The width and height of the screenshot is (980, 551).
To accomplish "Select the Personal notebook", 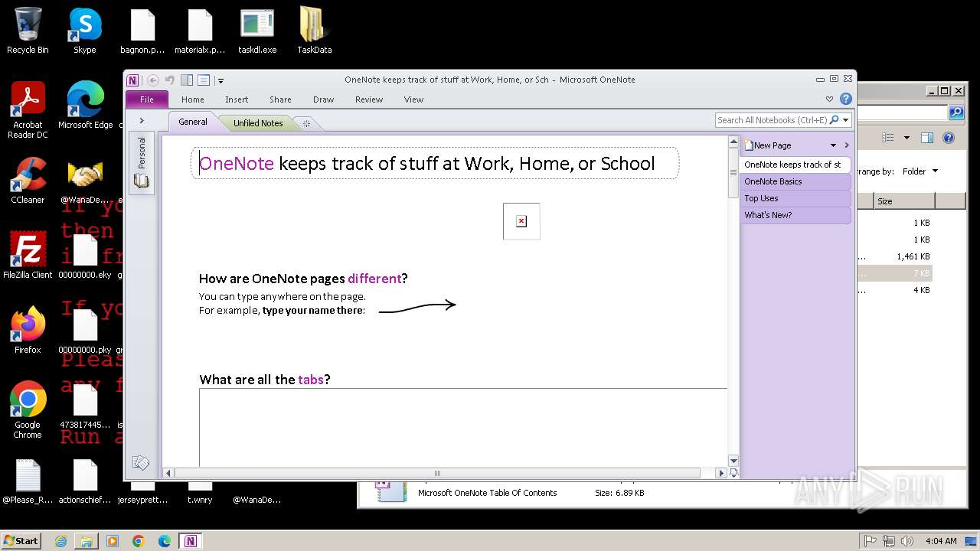I will [142, 163].
